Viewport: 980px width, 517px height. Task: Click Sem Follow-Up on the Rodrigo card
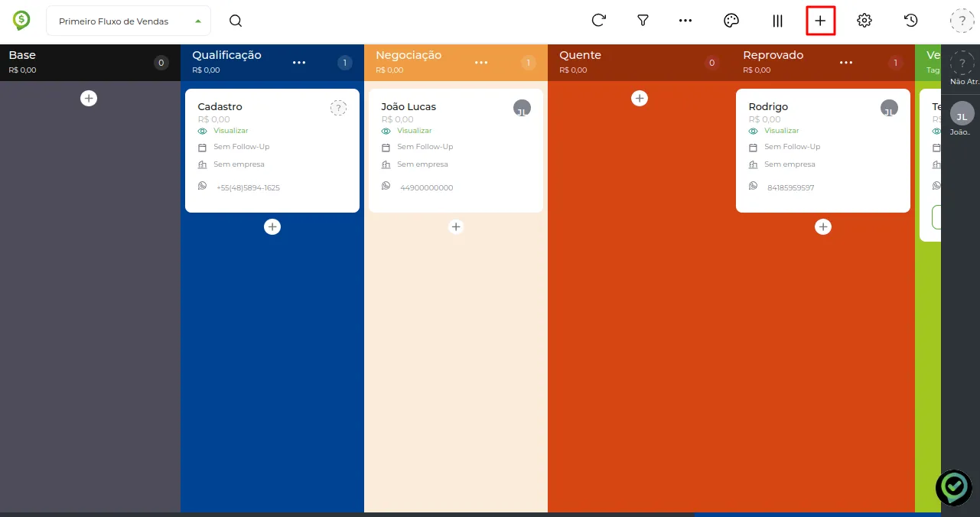[x=793, y=147]
